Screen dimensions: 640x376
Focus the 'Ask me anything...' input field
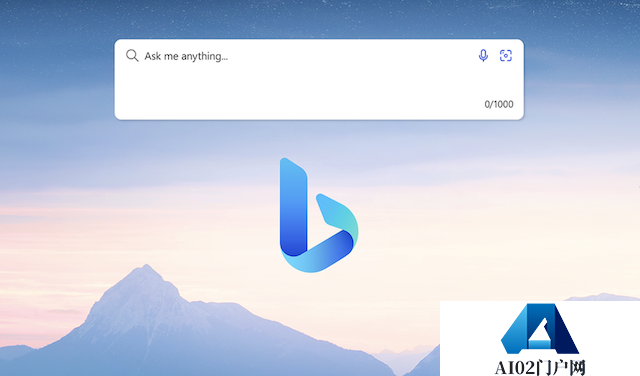click(319, 80)
